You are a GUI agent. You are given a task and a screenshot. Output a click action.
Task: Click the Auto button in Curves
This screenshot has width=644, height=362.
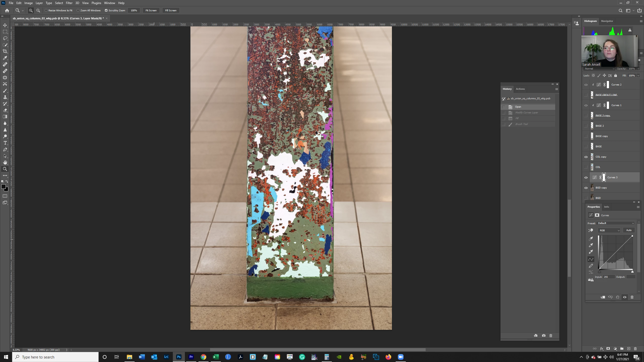point(629,230)
